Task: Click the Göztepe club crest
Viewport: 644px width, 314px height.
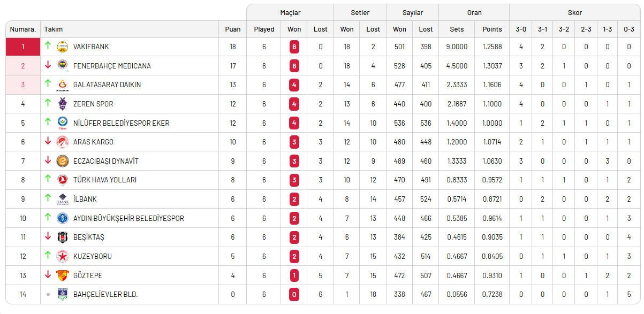Action: [x=63, y=275]
